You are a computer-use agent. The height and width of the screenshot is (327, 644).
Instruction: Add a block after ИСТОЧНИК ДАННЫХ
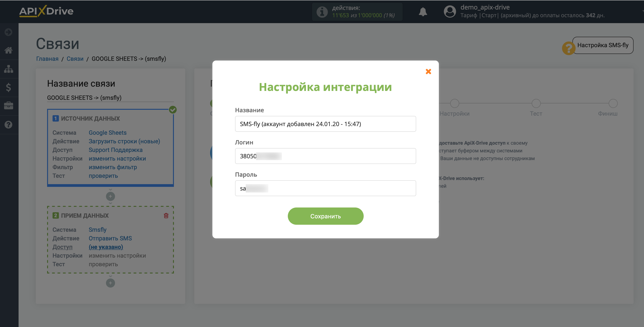point(110,196)
